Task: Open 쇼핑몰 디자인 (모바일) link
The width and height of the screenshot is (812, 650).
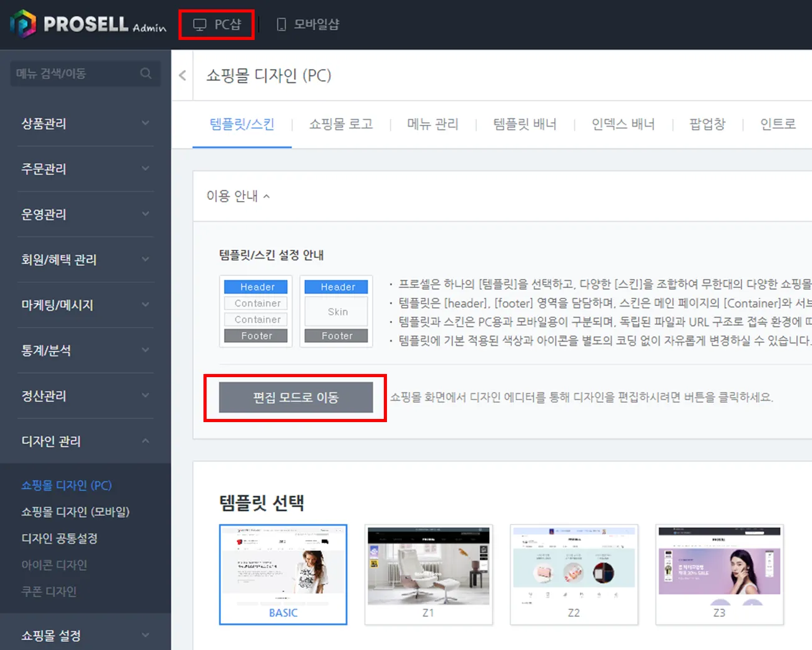Action: (76, 512)
